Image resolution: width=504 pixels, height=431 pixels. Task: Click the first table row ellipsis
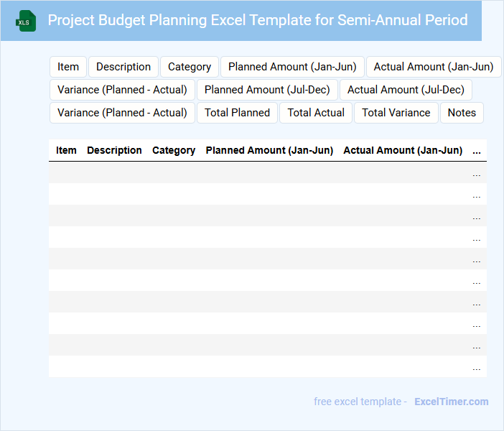[x=476, y=173]
